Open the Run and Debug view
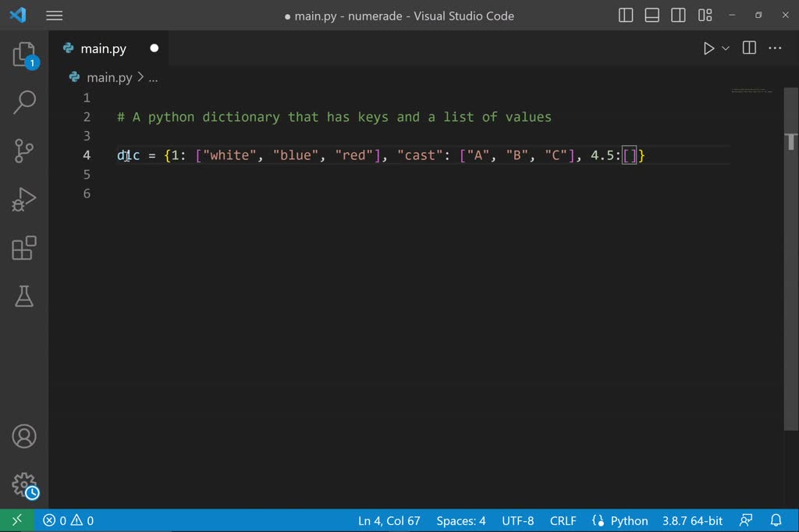799x532 pixels. (24, 199)
